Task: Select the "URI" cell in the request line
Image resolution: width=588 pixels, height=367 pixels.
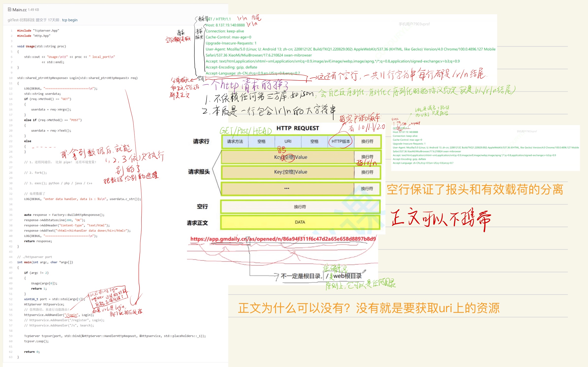Action: click(x=288, y=141)
